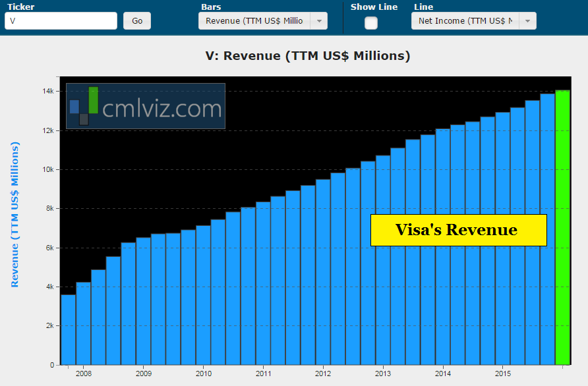Click the Go button
This screenshot has width=588, height=386.
tap(137, 20)
